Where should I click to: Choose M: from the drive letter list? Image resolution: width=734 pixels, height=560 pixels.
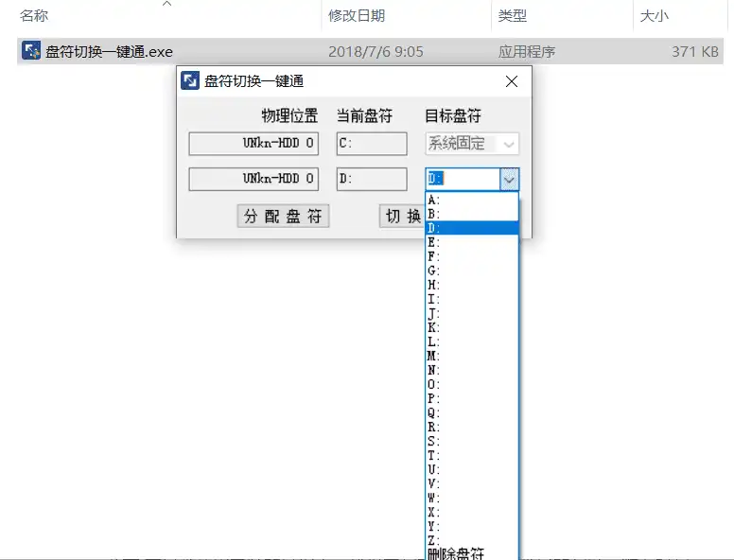472,356
